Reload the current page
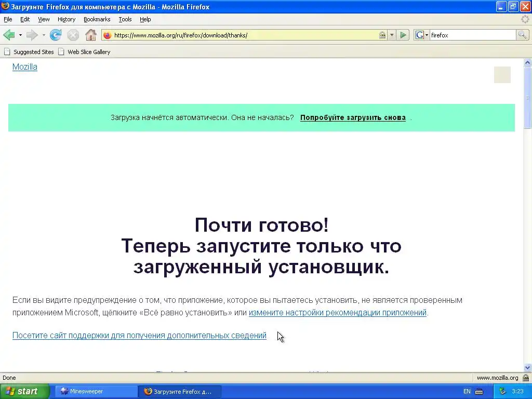Viewport: 532px width, 399px height. pyautogui.click(x=55, y=35)
